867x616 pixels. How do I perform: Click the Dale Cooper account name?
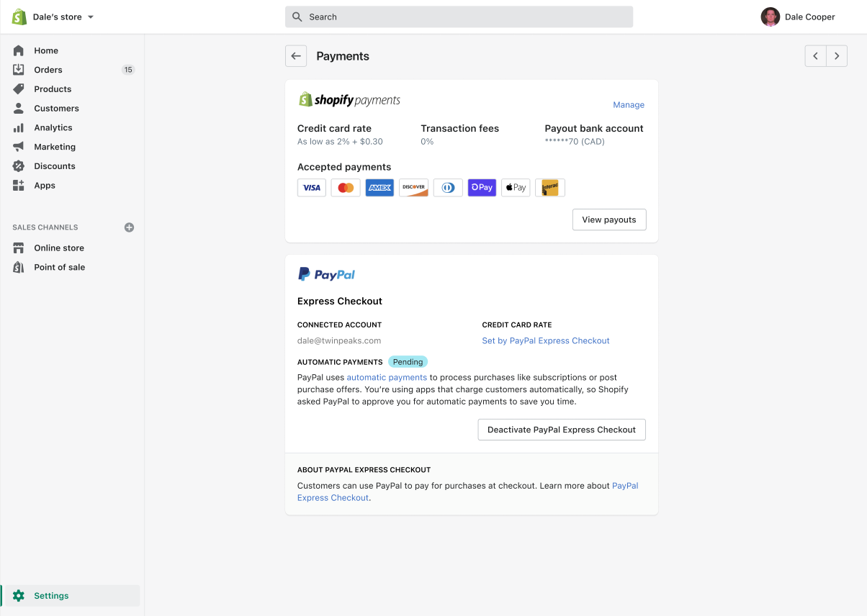pyautogui.click(x=810, y=17)
